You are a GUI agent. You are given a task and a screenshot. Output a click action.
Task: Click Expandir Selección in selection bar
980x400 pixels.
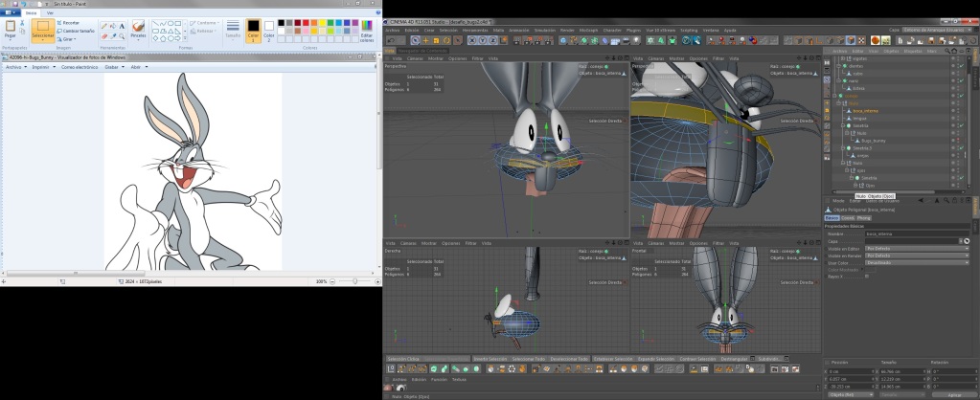(x=655, y=359)
